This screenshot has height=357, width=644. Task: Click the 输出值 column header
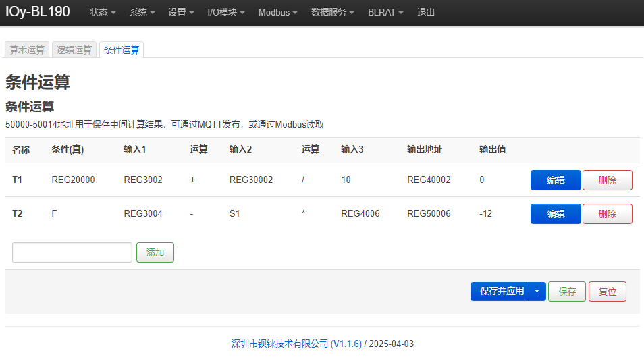tap(492, 150)
